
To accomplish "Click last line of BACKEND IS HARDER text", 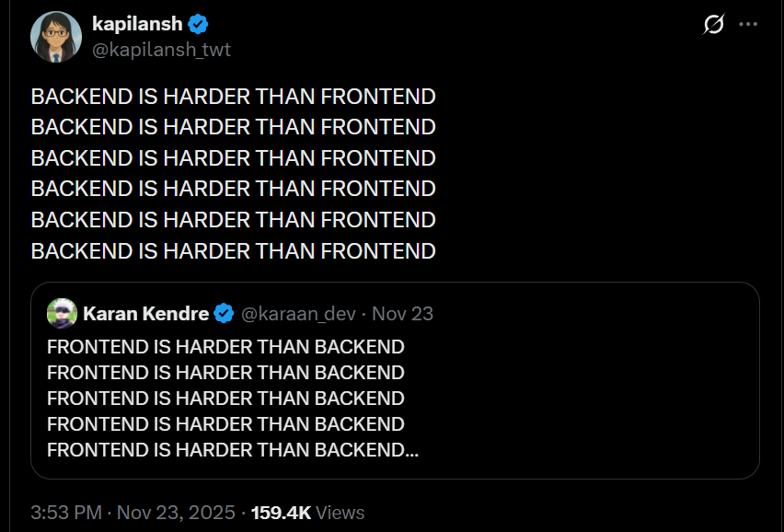I will pos(233,250).
